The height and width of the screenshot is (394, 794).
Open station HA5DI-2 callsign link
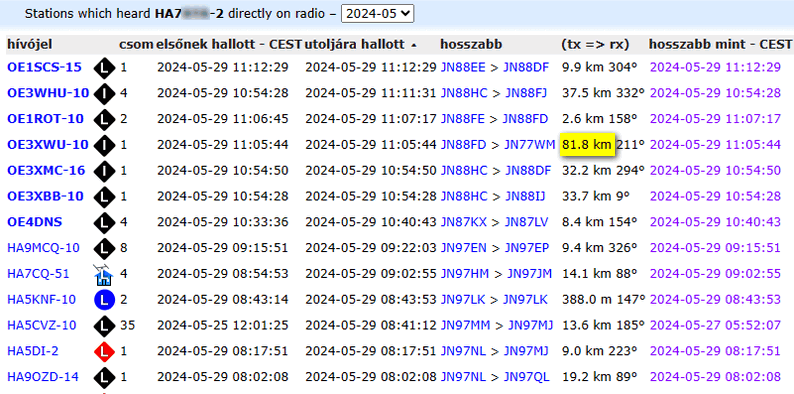33,351
